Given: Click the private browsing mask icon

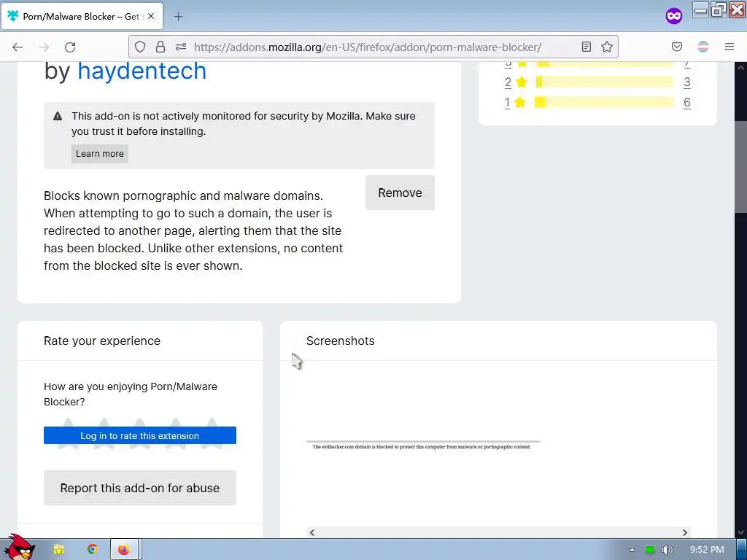Looking at the screenshot, I should click(x=673, y=16).
